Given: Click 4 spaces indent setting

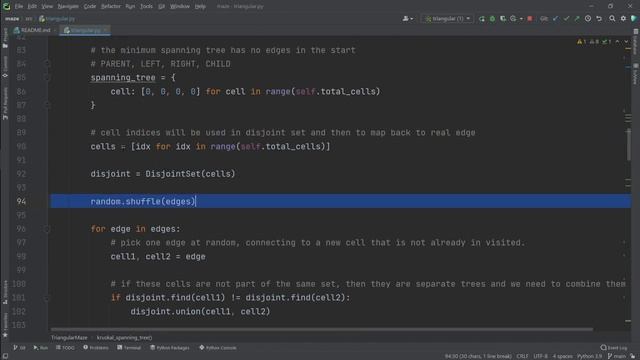Looking at the screenshot, I should click(562, 356).
